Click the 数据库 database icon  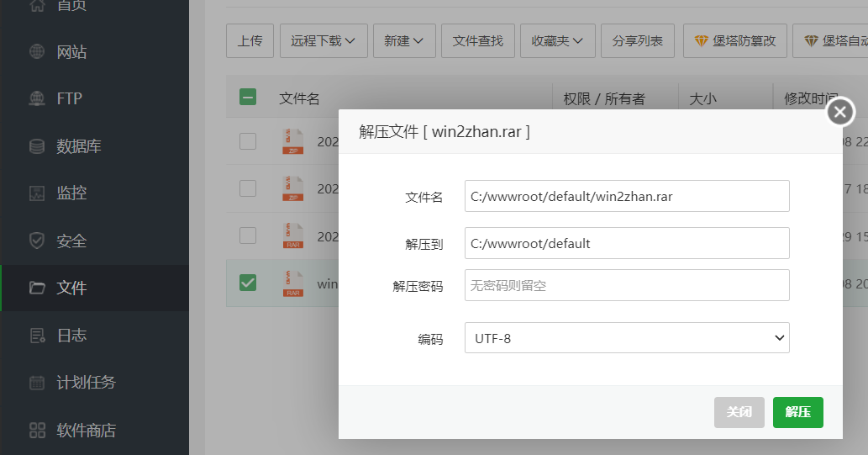(37, 146)
